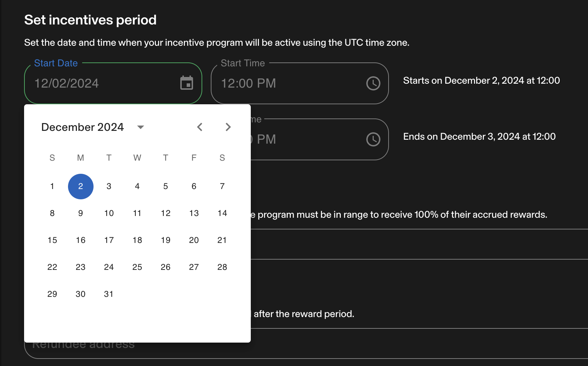
Task: Click the Start Date input field
Action: pos(113,83)
